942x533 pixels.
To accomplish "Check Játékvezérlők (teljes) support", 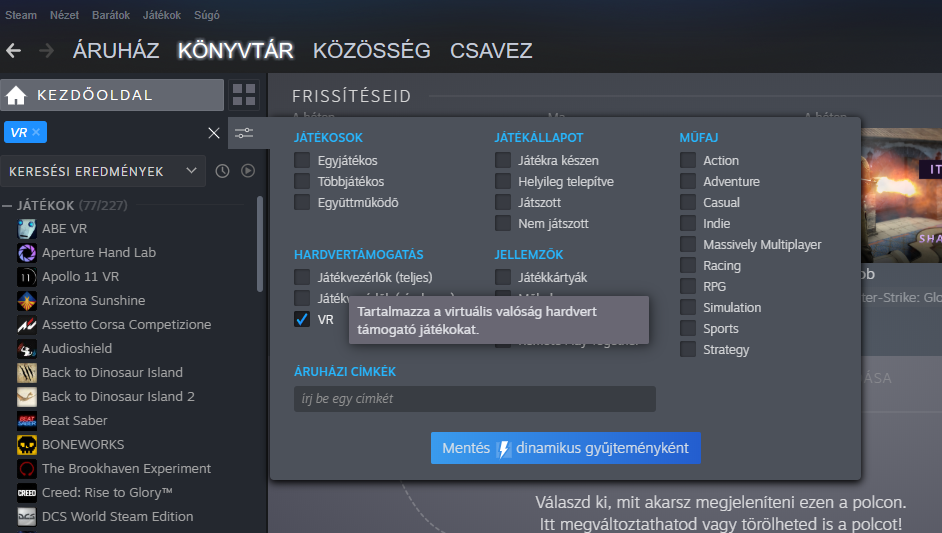I will point(302,277).
